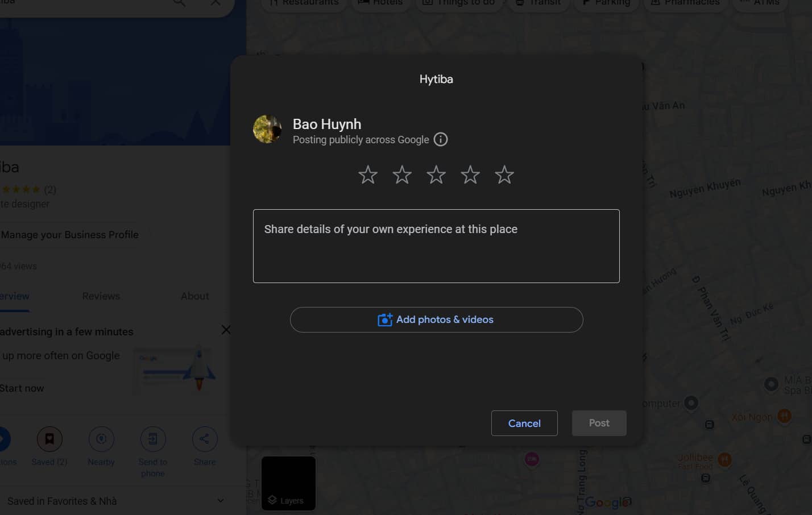Viewport: 812px width, 515px height.
Task: Open the info icon beside Posting publicly
Action: (441, 139)
